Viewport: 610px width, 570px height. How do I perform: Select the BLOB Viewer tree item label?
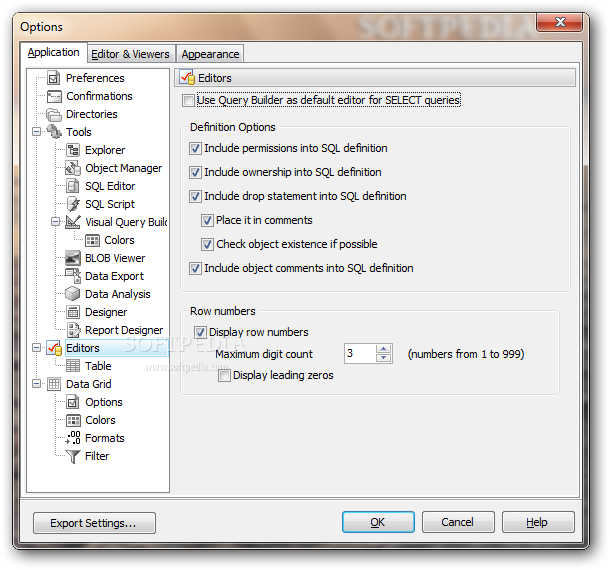115,258
